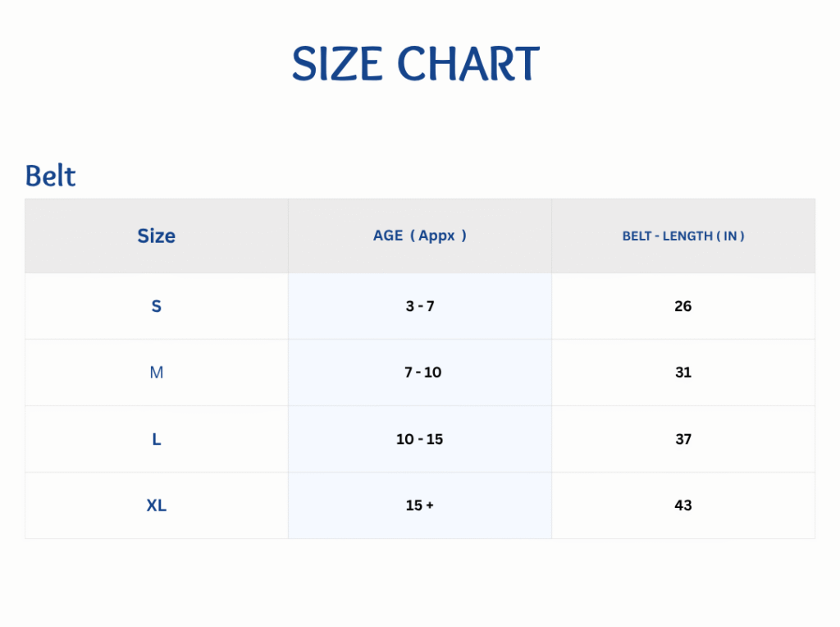The width and height of the screenshot is (840, 627).
Task: Click the 10 - 15 age range cell
Action: tap(419, 439)
